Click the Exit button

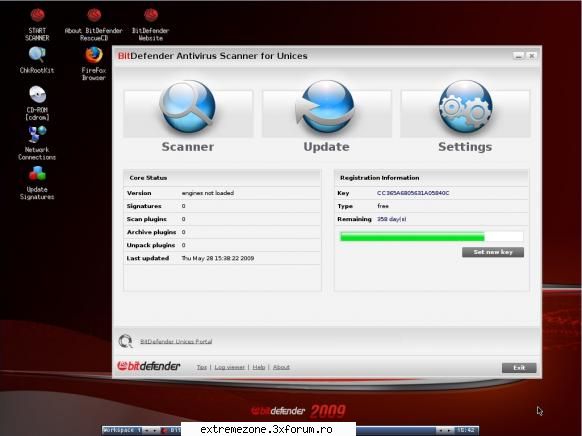click(519, 368)
